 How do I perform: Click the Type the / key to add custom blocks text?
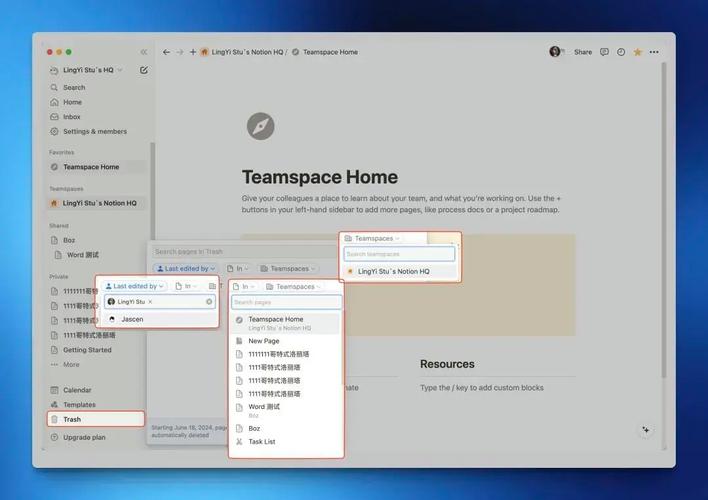(482, 388)
